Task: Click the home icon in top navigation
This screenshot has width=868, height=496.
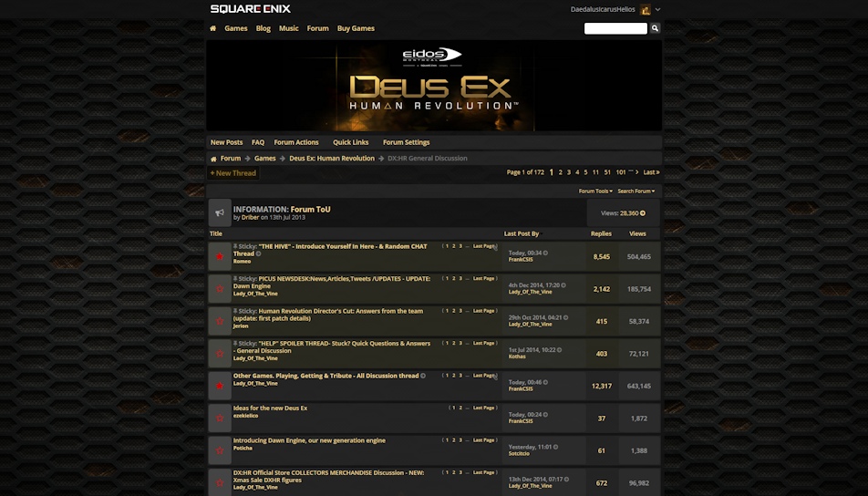Action: pyautogui.click(x=213, y=28)
